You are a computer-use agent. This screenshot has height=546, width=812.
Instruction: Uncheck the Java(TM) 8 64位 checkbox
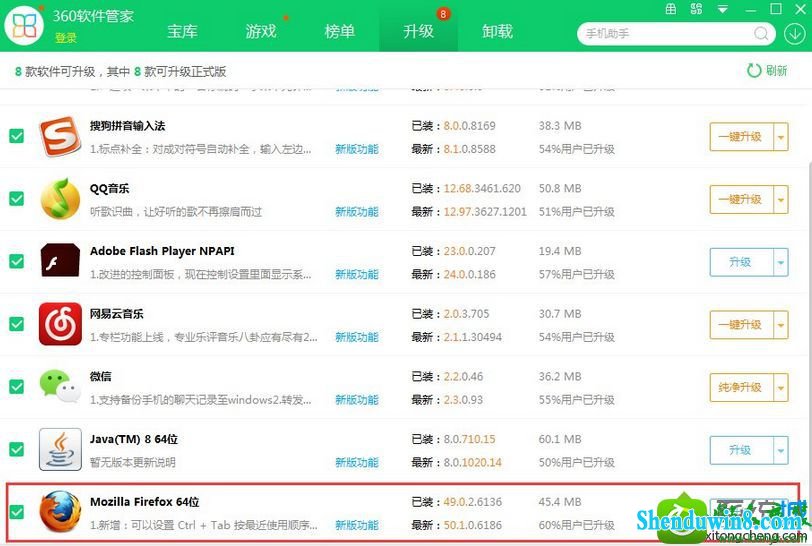[x=17, y=449]
